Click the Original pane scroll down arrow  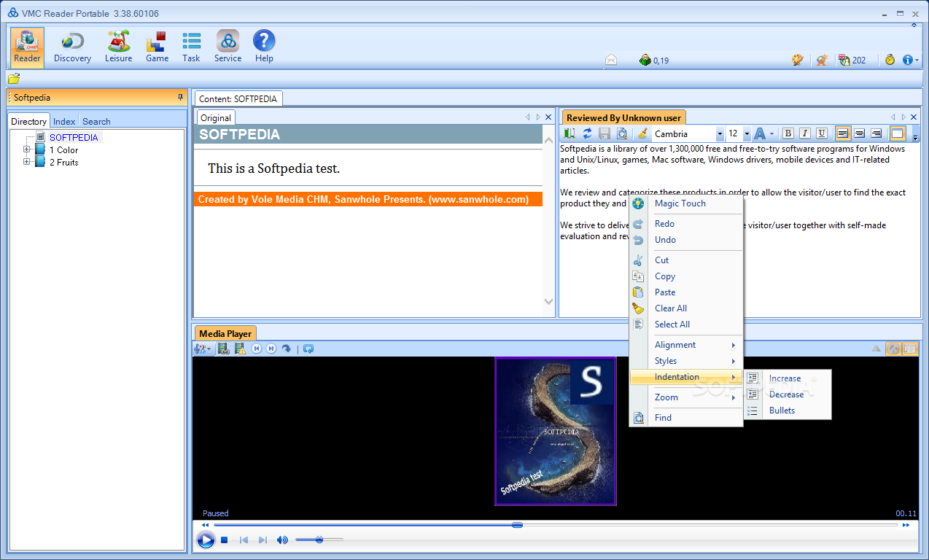tap(549, 301)
